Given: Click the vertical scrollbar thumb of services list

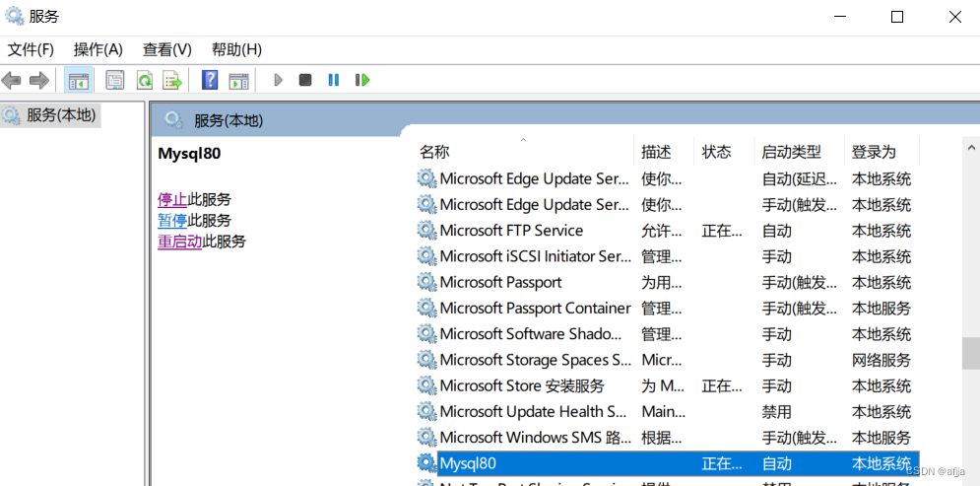Looking at the screenshot, I should 971,354.
